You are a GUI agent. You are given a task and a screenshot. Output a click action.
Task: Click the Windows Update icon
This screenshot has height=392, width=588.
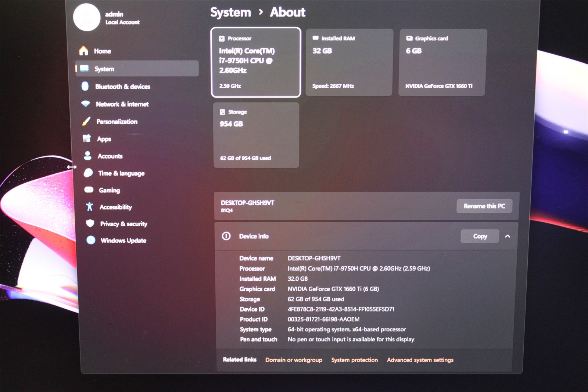91,240
